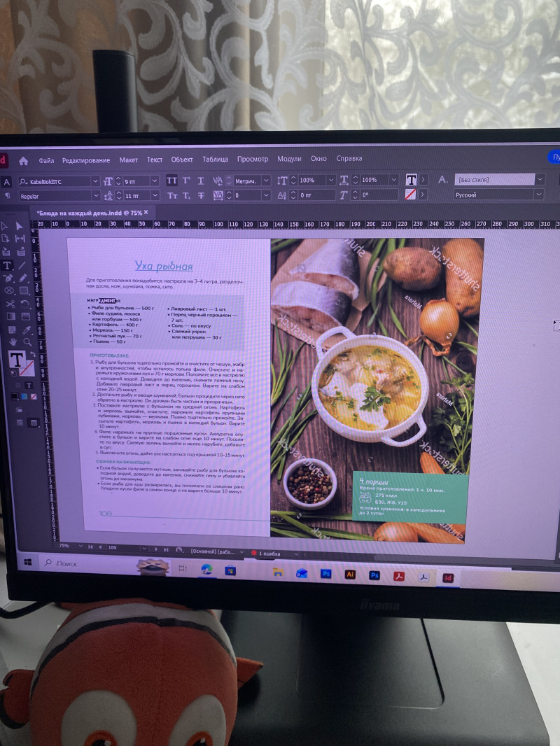Image resolution: width=560 pixels, height=746 pixels.
Task: Choose the Eyedropper tool
Action: [26, 329]
